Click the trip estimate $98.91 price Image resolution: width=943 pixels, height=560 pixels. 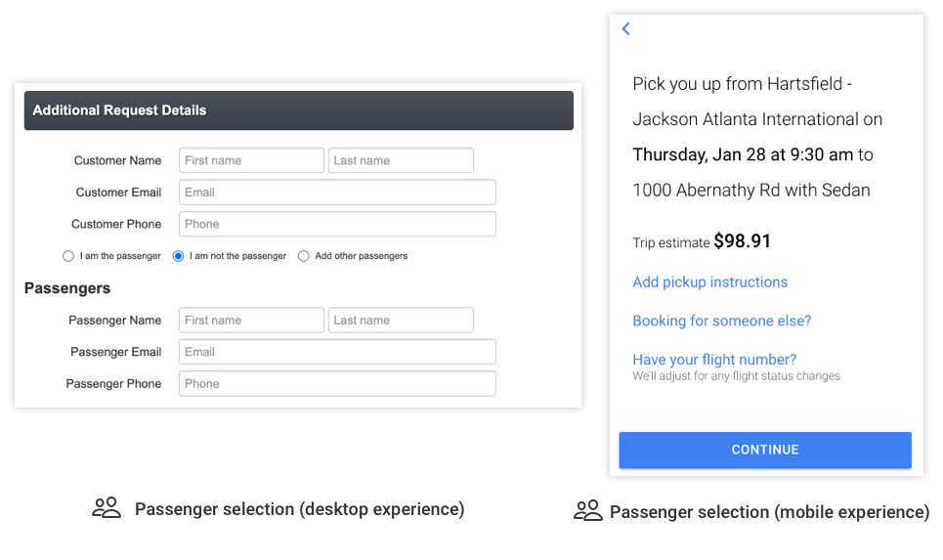(743, 241)
